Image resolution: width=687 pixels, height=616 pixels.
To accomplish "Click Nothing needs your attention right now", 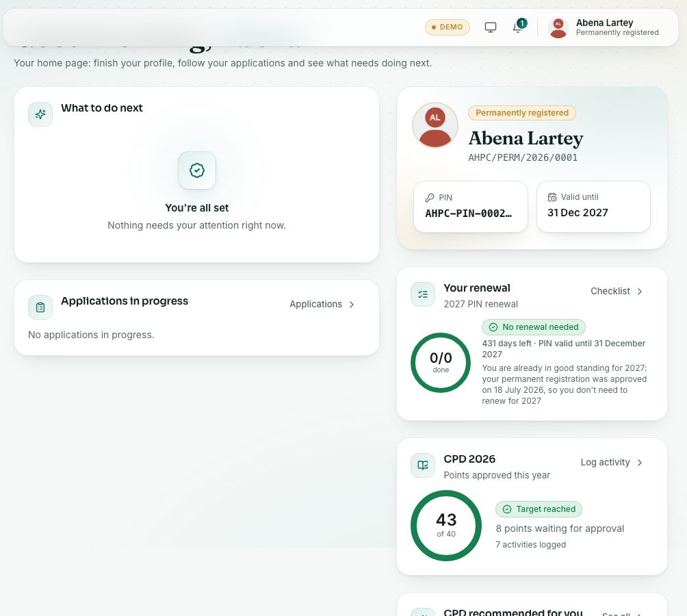I will [196, 225].
